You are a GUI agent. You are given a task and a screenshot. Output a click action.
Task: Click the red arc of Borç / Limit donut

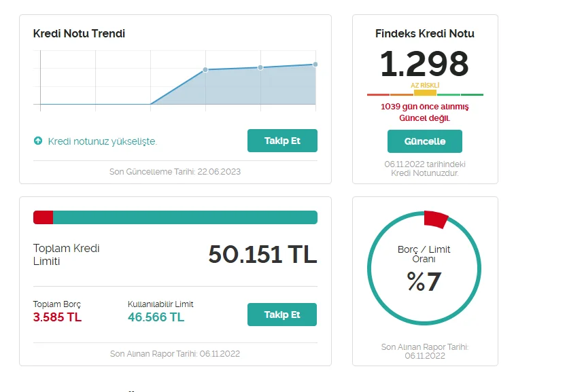pos(436,219)
